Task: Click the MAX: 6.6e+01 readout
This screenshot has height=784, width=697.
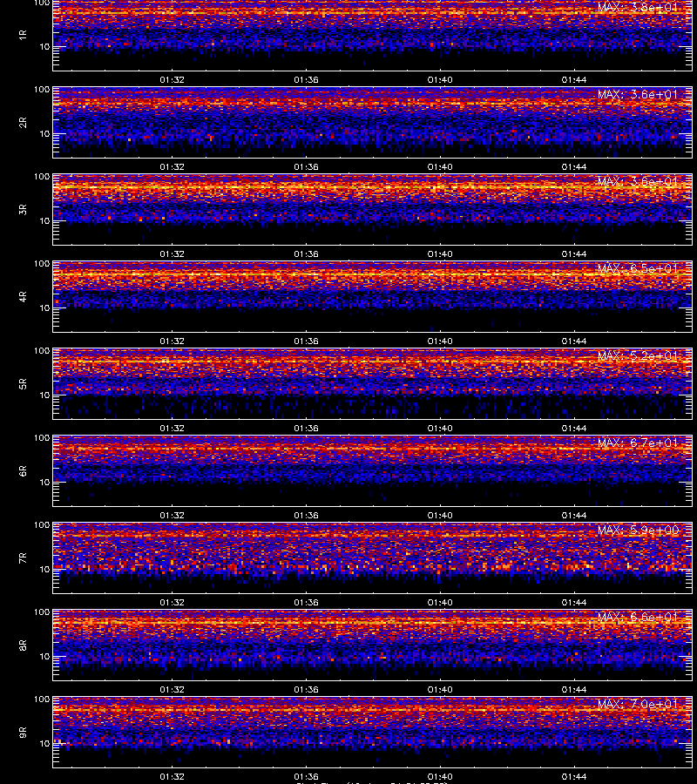Action: tap(638, 617)
